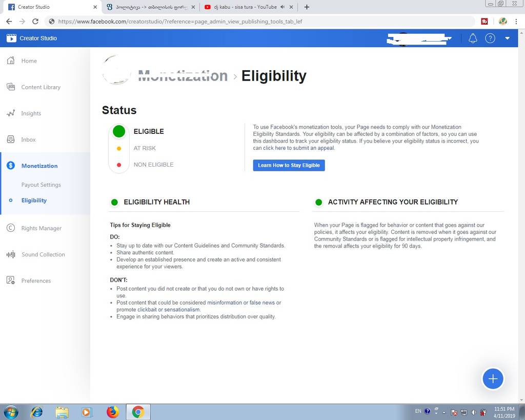Open the Rights Manager text link
The height and width of the screenshot is (420, 525).
41,228
